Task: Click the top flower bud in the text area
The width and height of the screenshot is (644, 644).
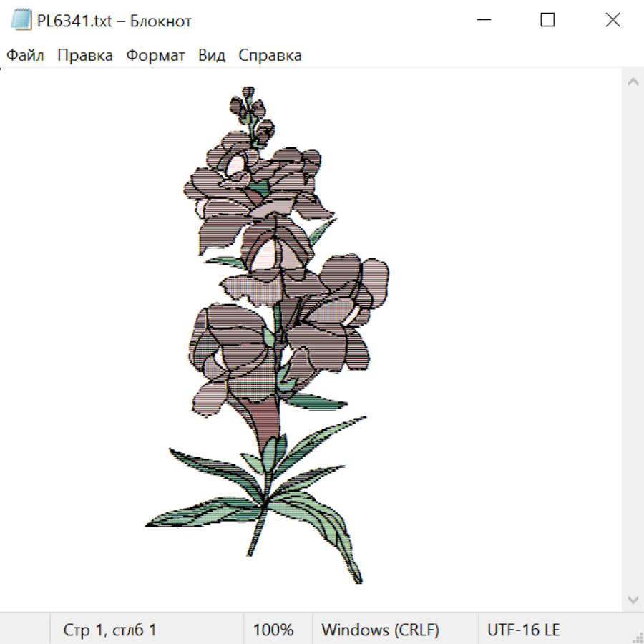Action: pos(248,92)
